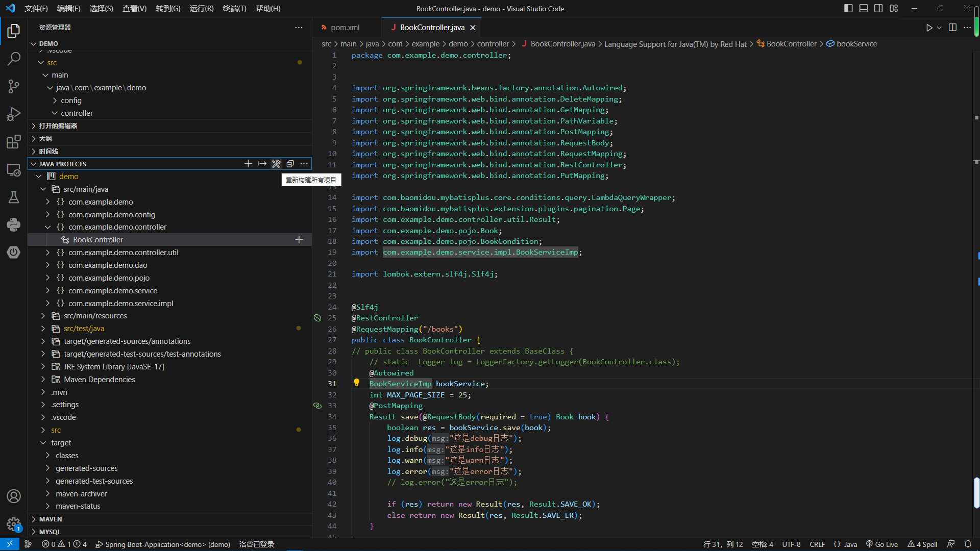The image size is (980, 551).
Task: Click CRLF line ending selector
Action: [817, 544]
